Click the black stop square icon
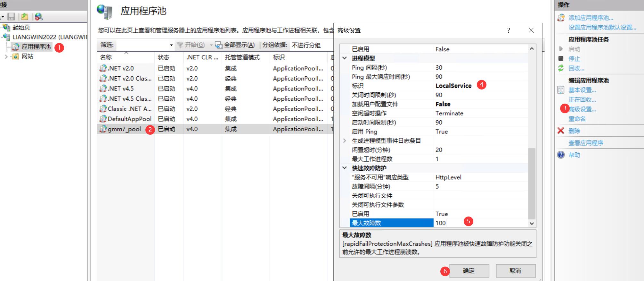644x281 pixels. (x=561, y=58)
